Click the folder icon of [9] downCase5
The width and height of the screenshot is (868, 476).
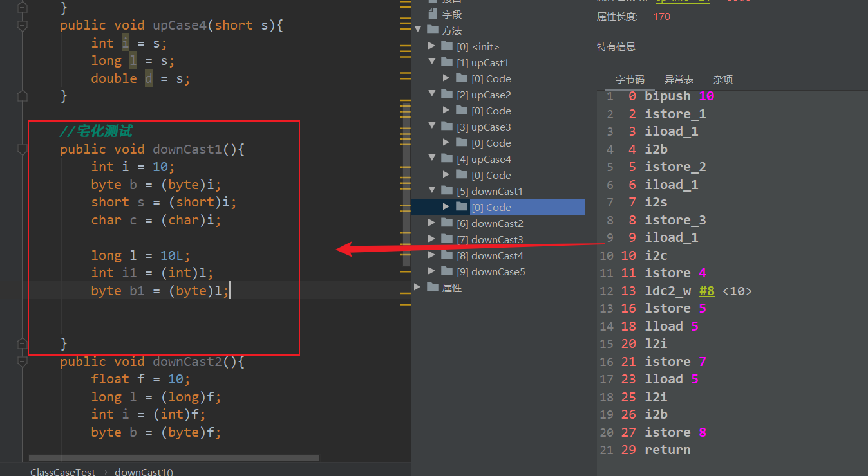coord(447,271)
